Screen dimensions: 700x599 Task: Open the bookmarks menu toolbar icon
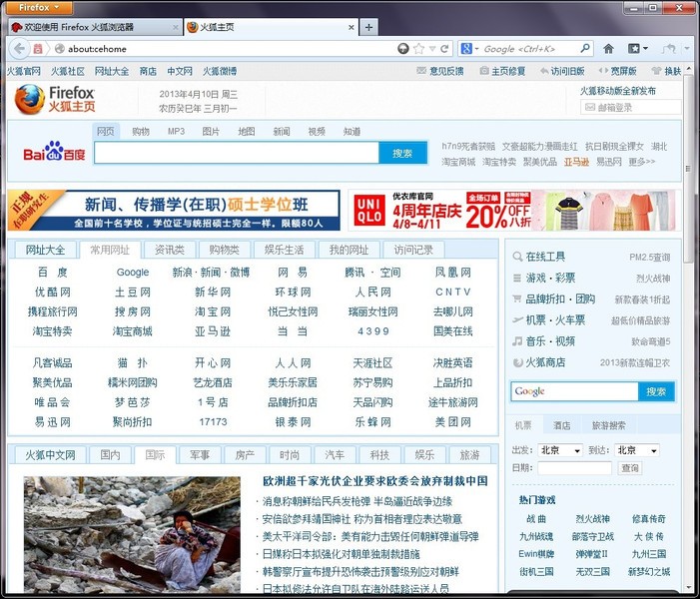[634, 49]
